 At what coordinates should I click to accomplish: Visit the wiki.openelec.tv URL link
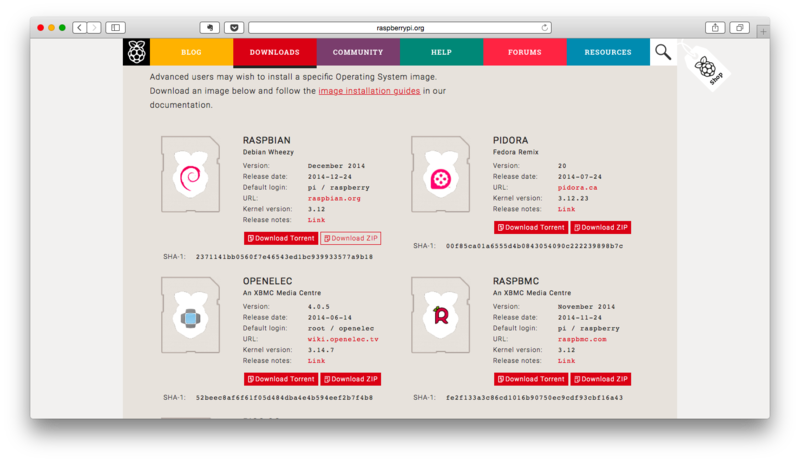343,339
